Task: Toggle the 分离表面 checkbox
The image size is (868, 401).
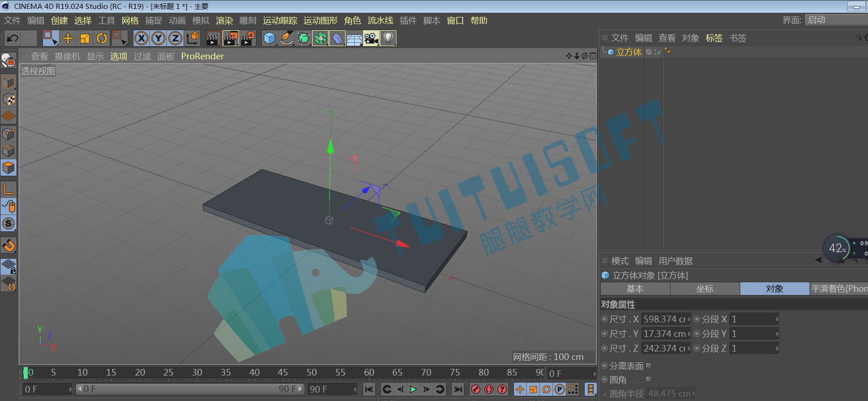Action: [x=648, y=366]
